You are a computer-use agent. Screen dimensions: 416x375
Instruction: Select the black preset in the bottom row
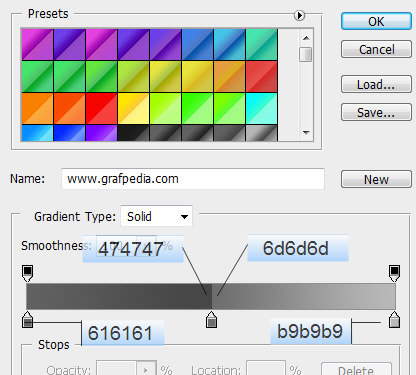coord(134,133)
